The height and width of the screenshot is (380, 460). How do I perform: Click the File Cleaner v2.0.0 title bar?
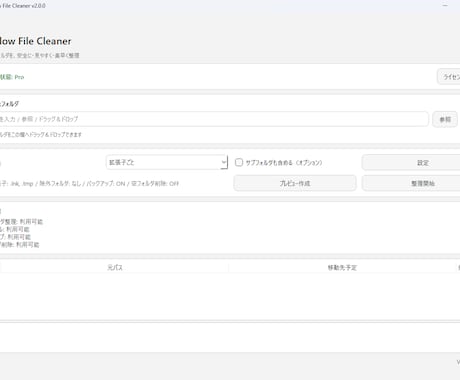23,6
